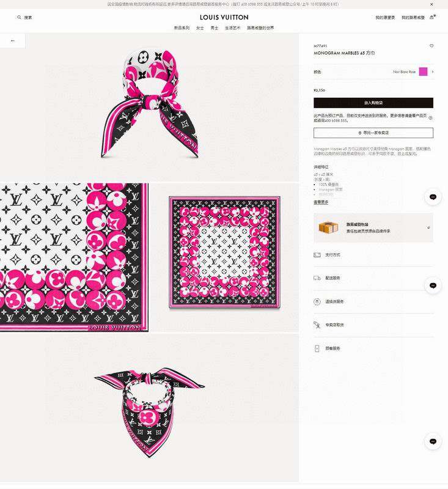This screenshot has width=448, height=489.
Task: Open chat bubble beside 查看更多 link
Action: pyautogui.click(x=433, y=197)
